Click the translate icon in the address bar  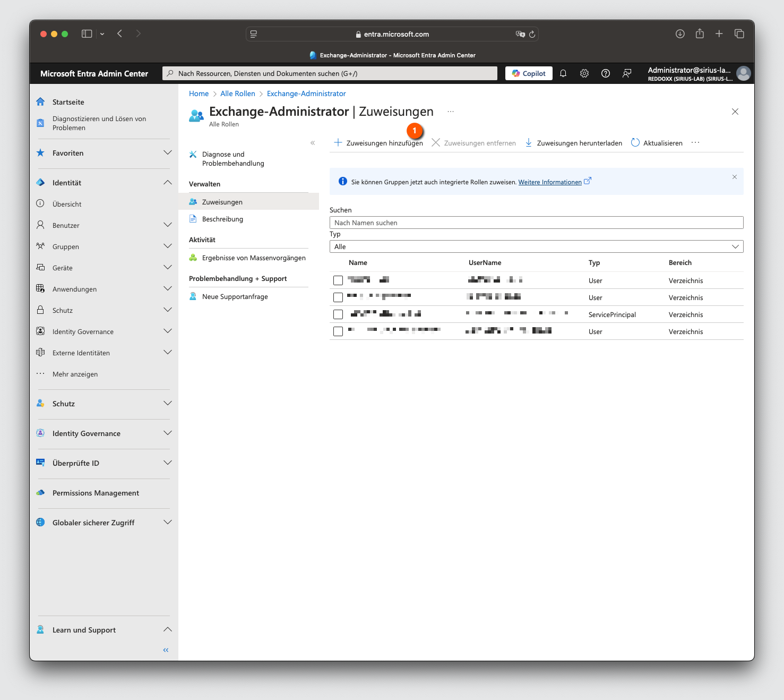520,34
